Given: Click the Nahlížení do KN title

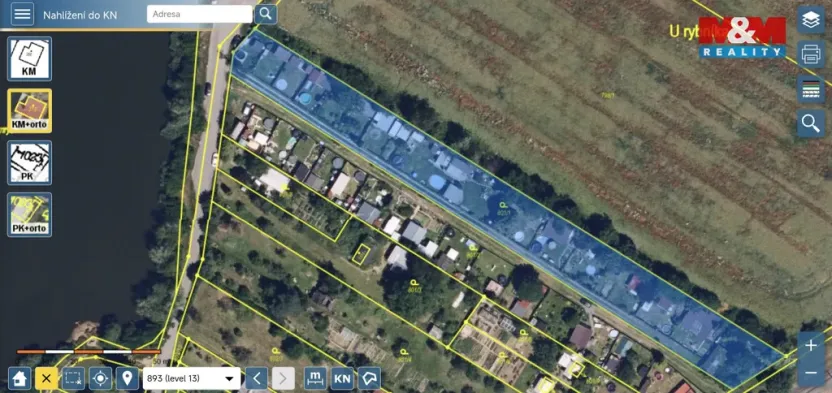Looking at the screenshot, I should tap(80, 15).
